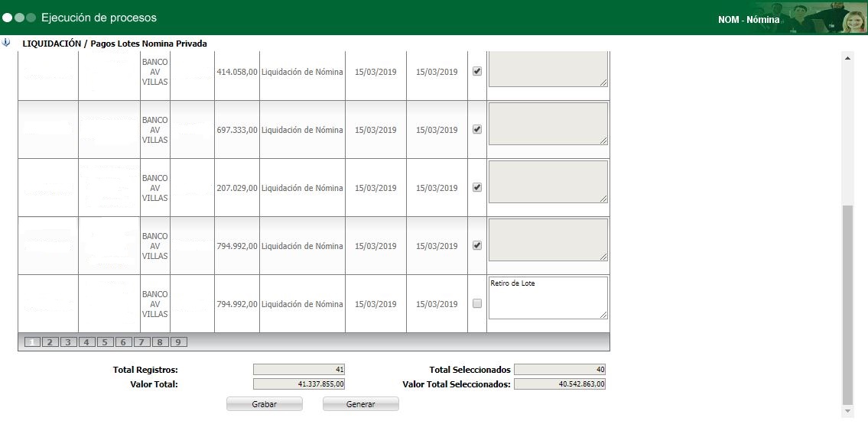This screenshot has height=424, width=868.
Task: Click the Total Seleccionados field showing 40
Action: 560,370
